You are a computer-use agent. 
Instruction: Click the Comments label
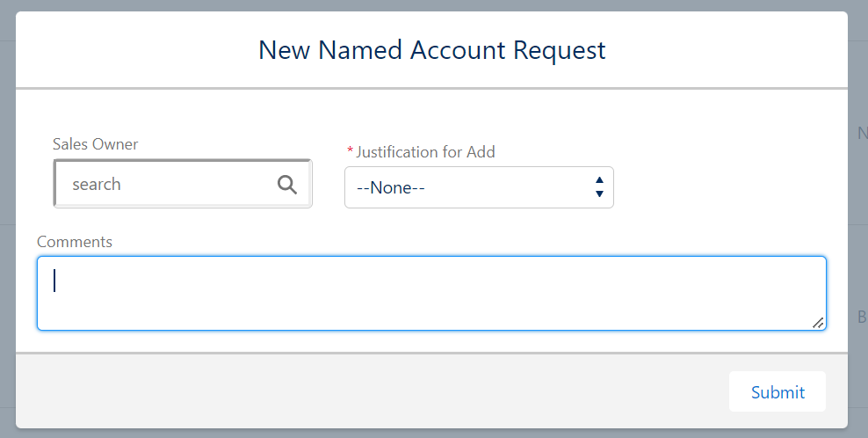pos(75,241)
